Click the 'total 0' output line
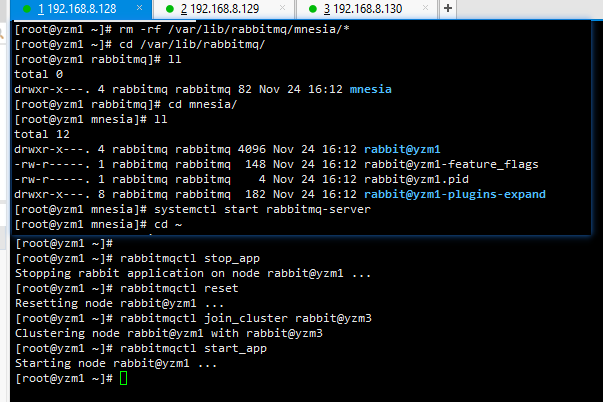This screenshot has width=603, height=402. (38, 74)
